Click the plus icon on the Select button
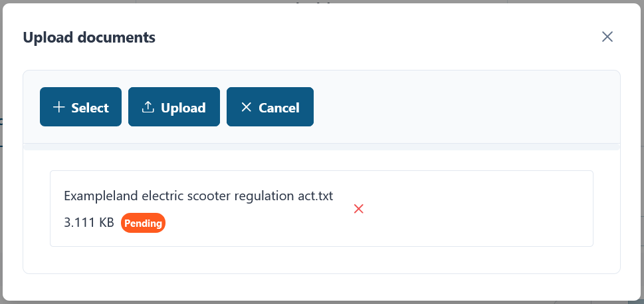This screenshot has height=304, width=644. 59,107
